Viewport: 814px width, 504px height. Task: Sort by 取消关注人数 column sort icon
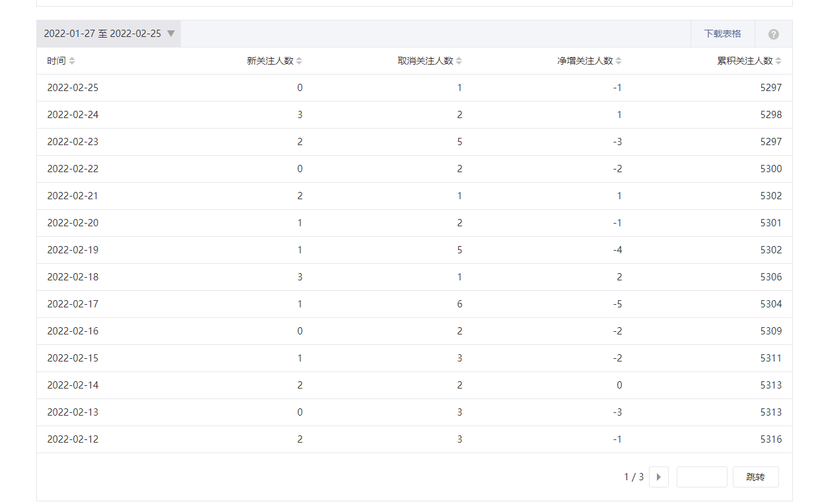[459, 61]
